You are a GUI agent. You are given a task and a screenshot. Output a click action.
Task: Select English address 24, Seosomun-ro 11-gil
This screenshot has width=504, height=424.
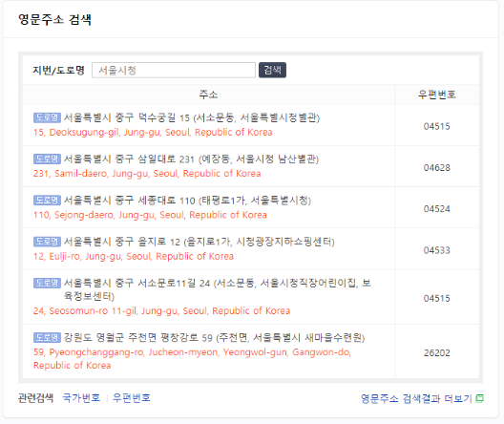click(161, 311)
